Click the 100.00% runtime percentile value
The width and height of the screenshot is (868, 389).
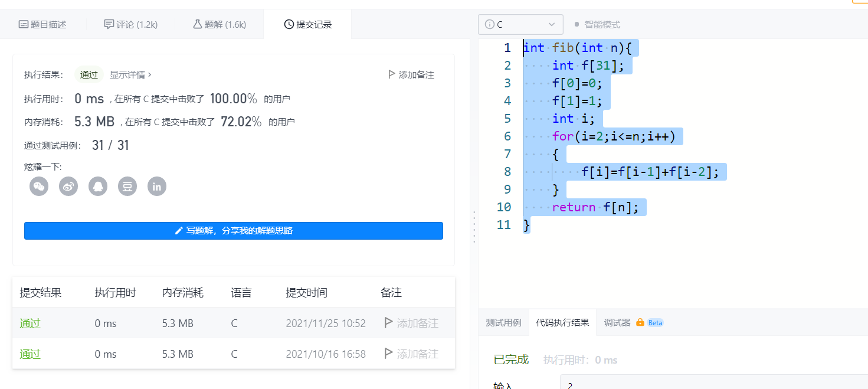coord(234,99)
